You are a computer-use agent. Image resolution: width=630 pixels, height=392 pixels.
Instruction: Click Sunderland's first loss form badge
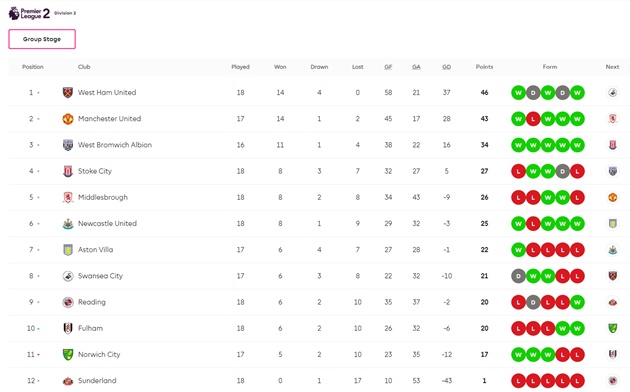click(x=518, y=381)
